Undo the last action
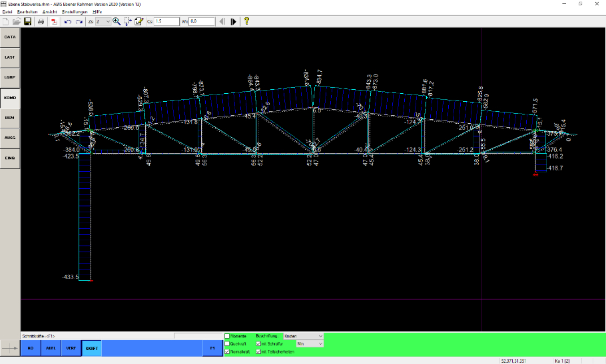 coord(68,21)
